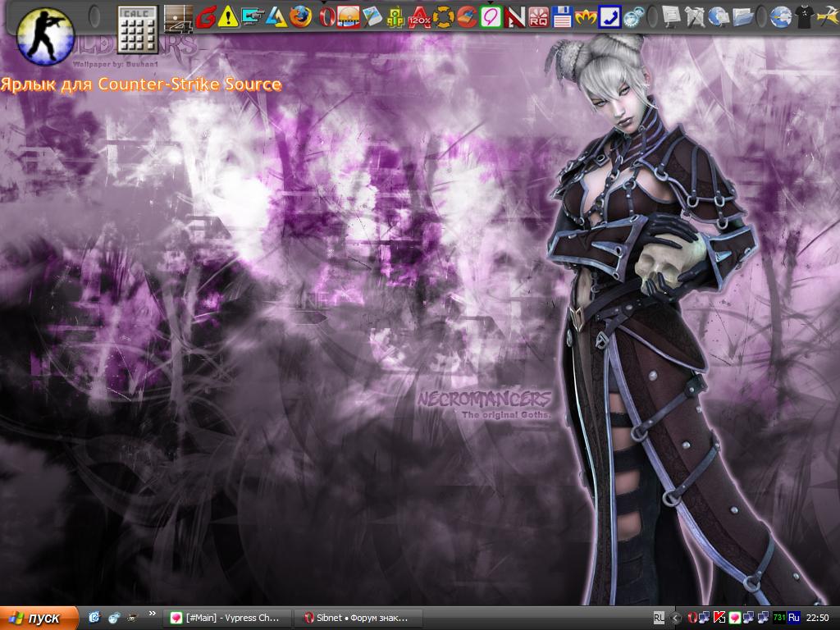Click the blue floppy disk dock icon

pyautogui.click(x=562, y=17)
